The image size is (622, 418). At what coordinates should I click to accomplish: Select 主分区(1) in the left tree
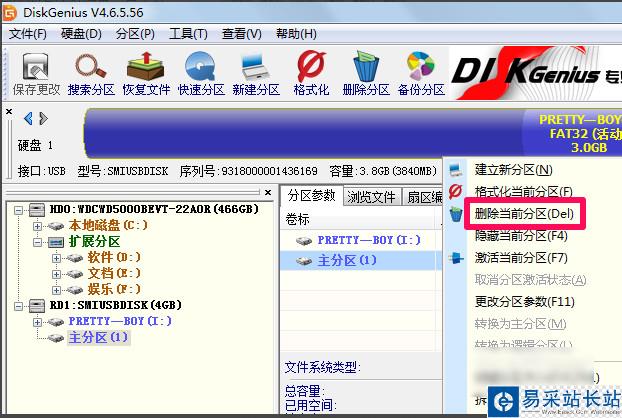[x=98, y=337]
